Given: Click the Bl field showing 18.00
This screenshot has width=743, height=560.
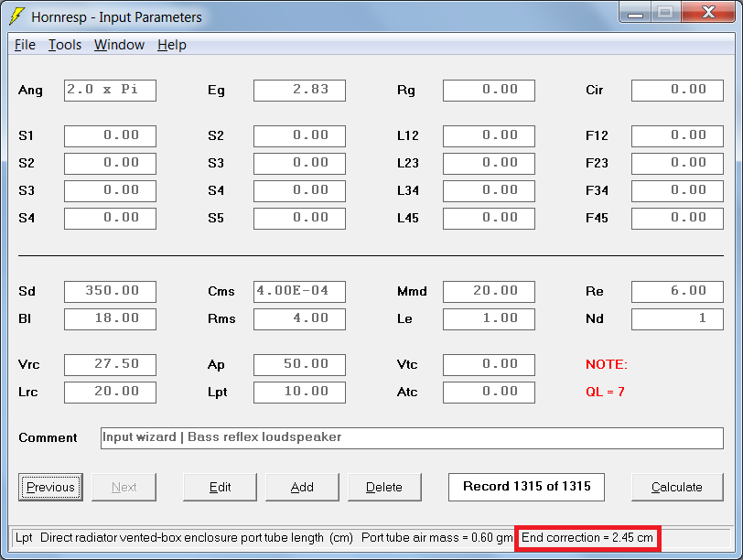Looking at the screenshot, I should click(x=110, y=319).
